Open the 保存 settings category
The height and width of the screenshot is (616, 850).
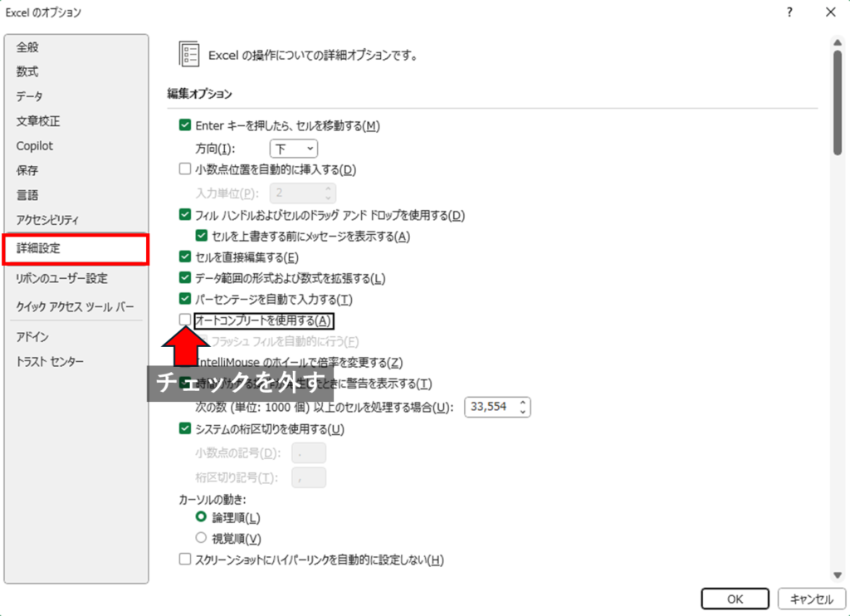(27, 170)
